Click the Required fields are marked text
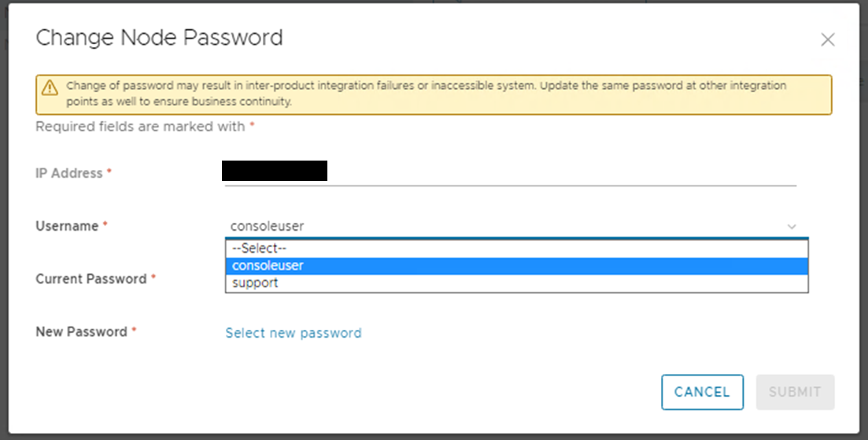 [x=140, y=126]
